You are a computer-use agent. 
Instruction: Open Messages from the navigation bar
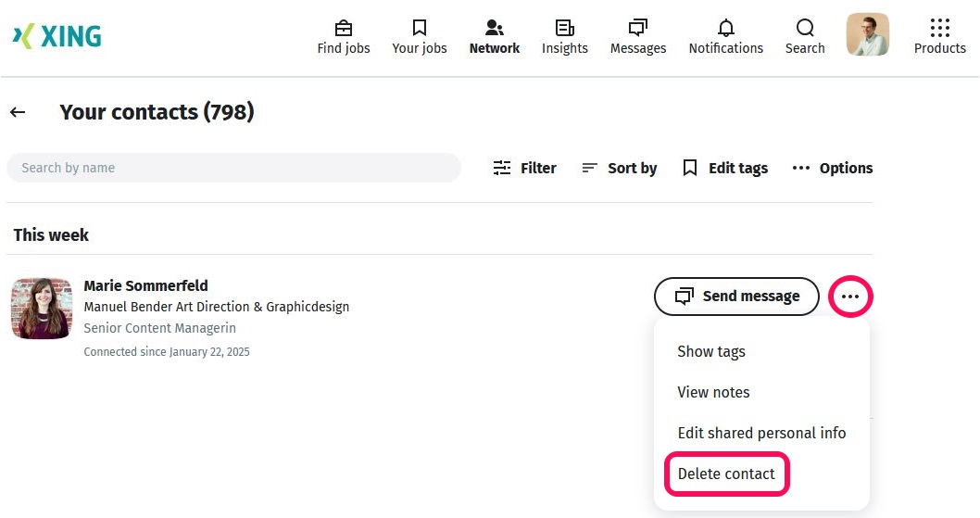pos(638,37)
